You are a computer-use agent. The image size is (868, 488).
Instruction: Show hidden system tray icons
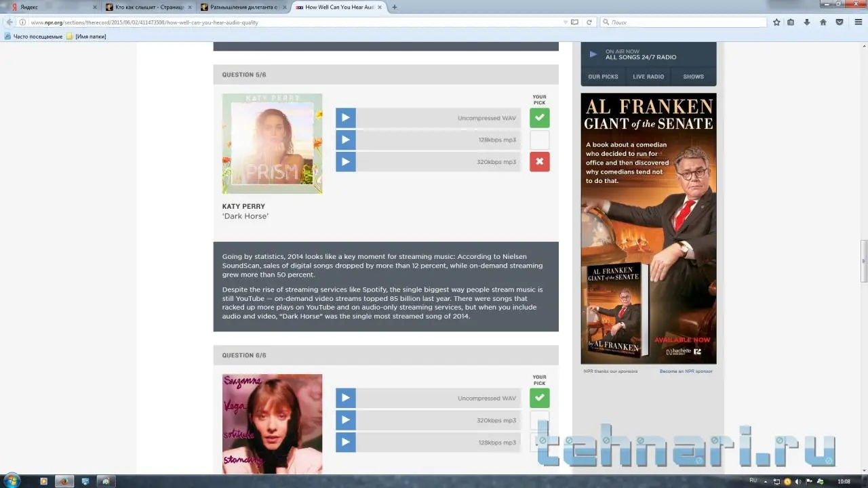pyautogui.click(x=766, y=481)
